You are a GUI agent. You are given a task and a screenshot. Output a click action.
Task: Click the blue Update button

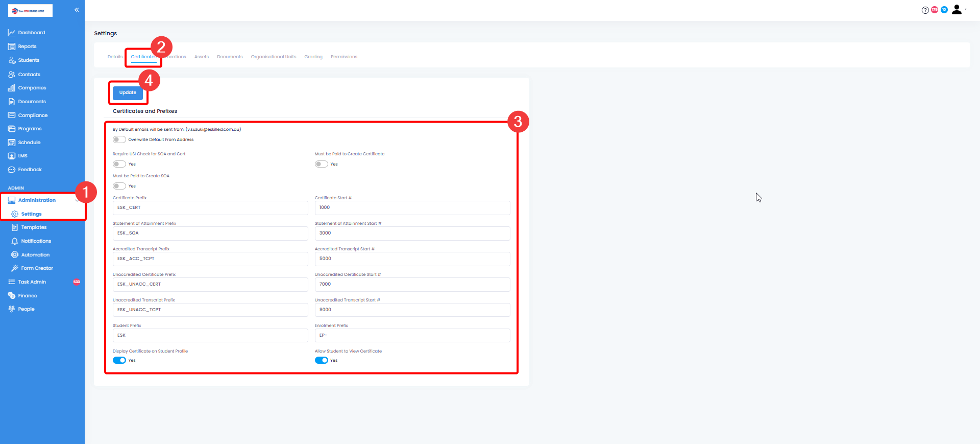click(128, 92)
